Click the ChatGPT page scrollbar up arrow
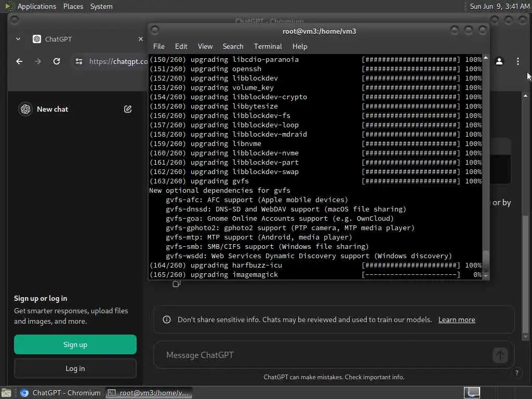 pos(526,96)
